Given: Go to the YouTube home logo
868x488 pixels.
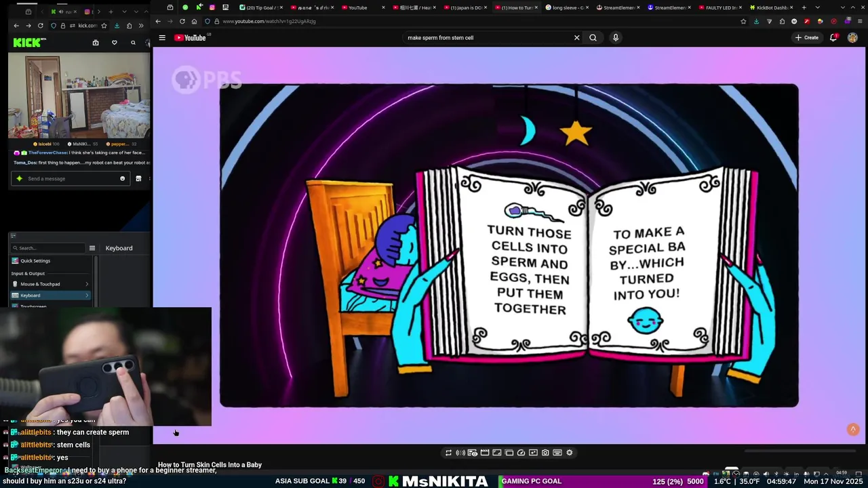Looking at the screenshot, I should pyautogui.click(x=191, y=38).
